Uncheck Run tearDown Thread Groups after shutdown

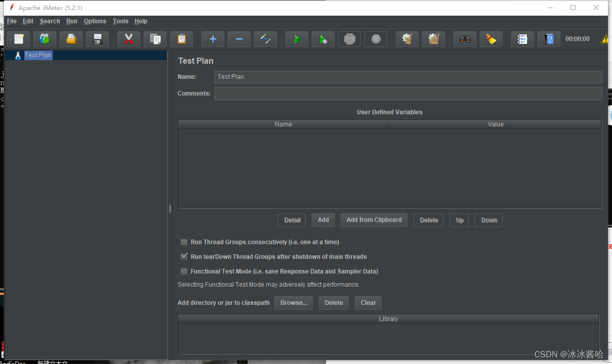(x=184, y=257)
